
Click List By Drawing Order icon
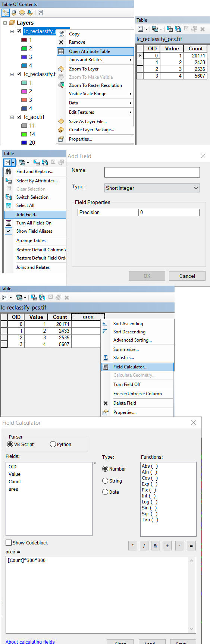(x=6, y=12)
